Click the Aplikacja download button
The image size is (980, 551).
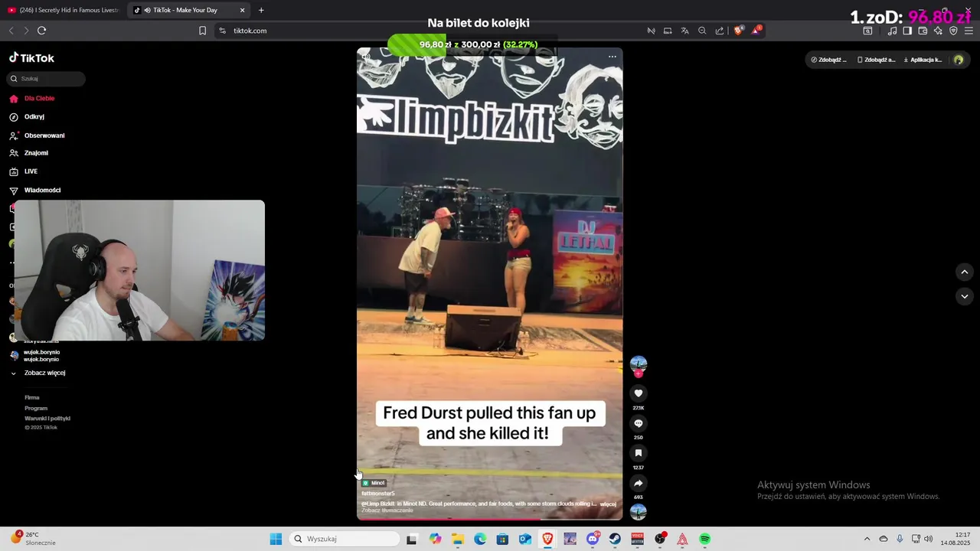923,60
